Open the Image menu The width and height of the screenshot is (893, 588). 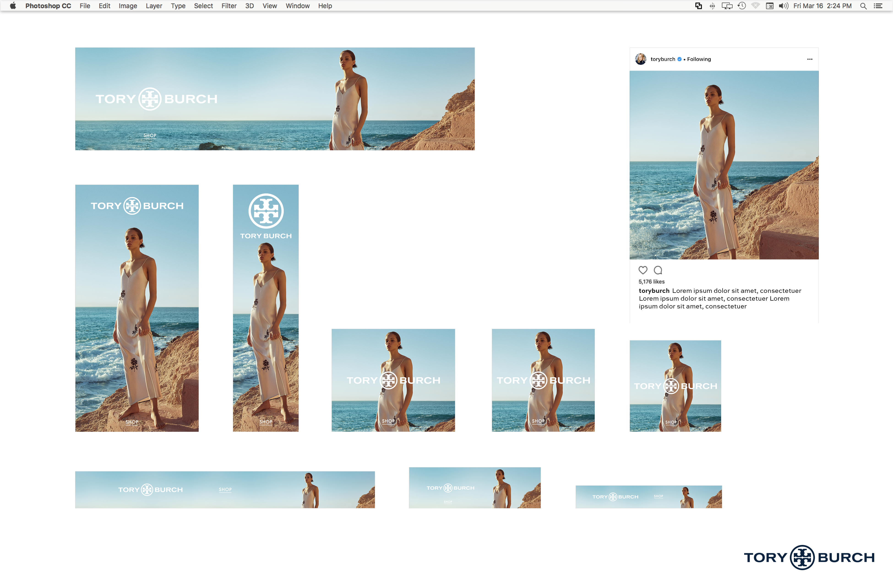tap(128, 6)
